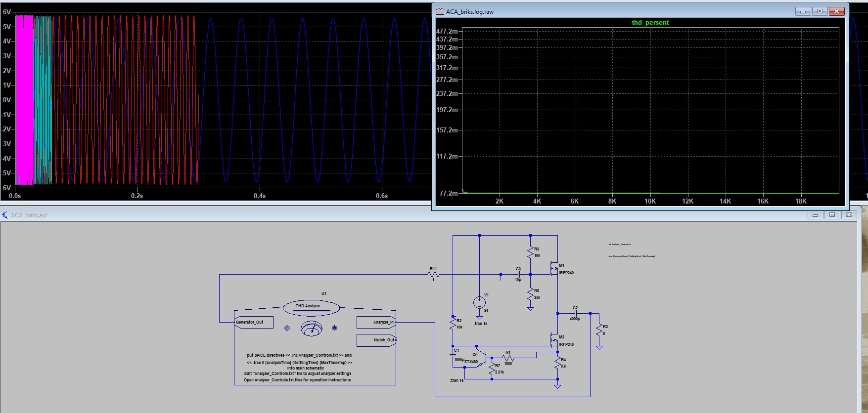
Task: Click the thd_persent trace label
Action: (x=650, y=23)
